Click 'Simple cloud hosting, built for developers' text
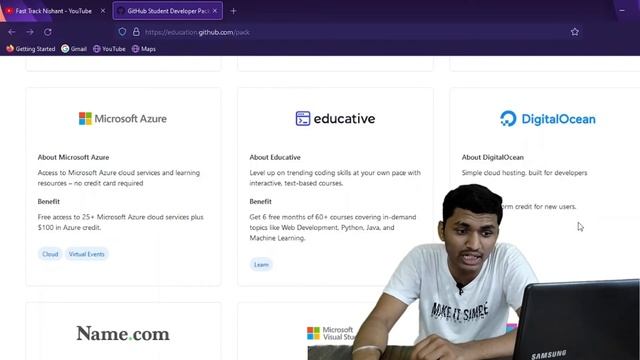 tap(524, 173)
